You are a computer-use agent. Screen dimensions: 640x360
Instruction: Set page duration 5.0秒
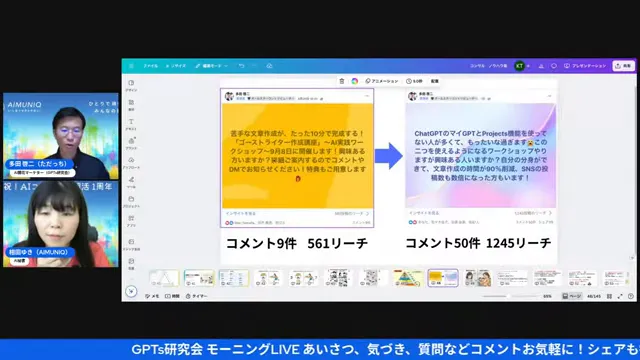414,81
